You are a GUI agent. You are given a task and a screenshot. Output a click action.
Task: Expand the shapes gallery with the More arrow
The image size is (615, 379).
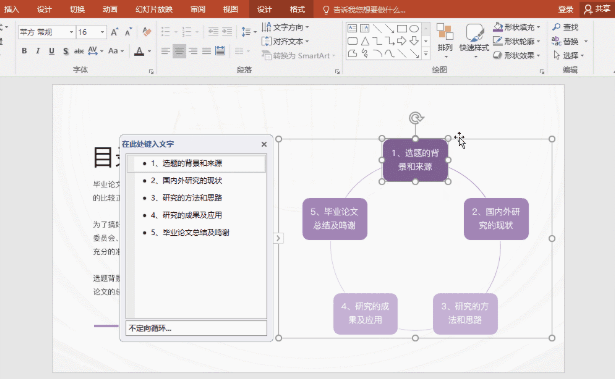click(426, 53)
